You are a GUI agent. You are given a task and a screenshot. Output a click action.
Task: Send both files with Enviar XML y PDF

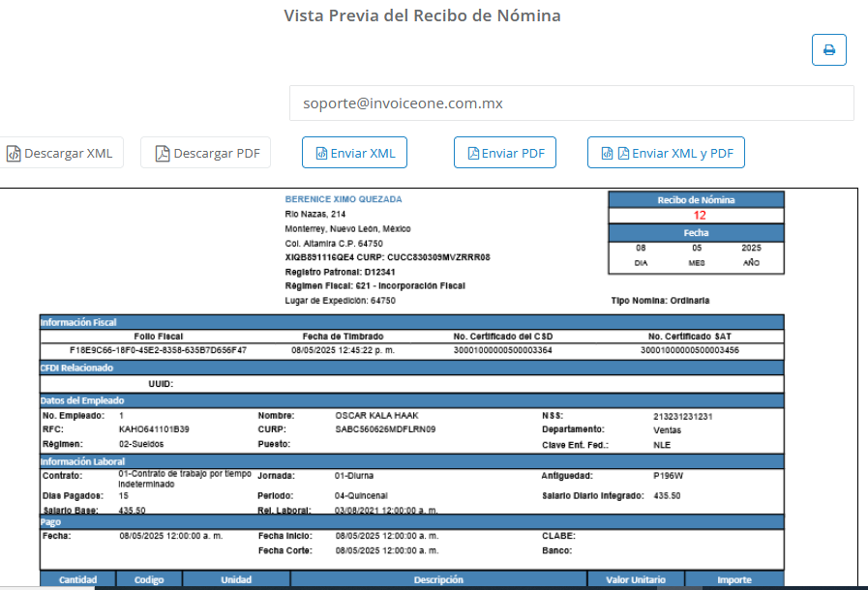(666, 153)
